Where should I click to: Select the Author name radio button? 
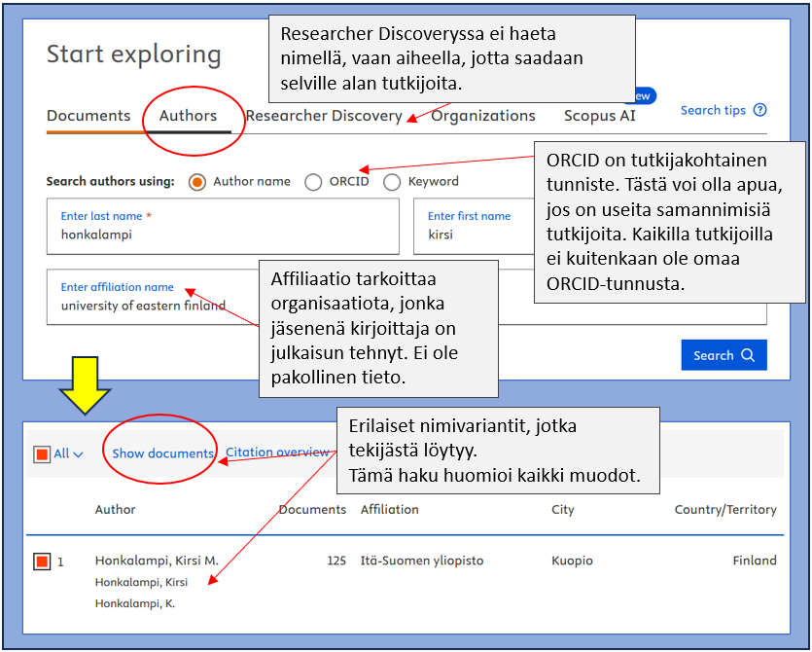(x=196, y=182)
